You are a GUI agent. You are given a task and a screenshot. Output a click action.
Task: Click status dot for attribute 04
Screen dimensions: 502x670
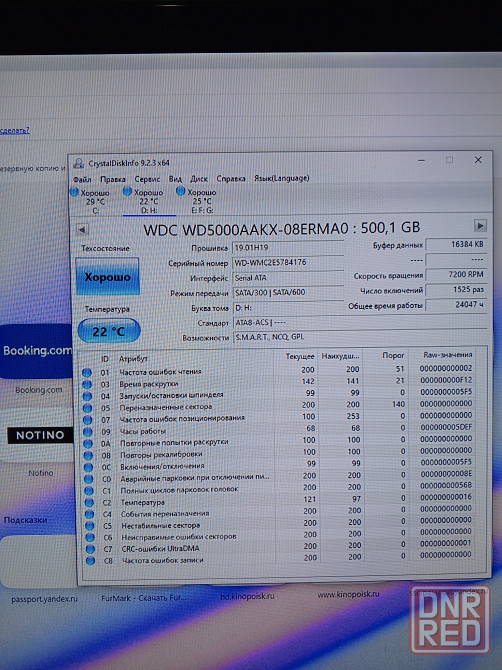click(x=87, y=396)
